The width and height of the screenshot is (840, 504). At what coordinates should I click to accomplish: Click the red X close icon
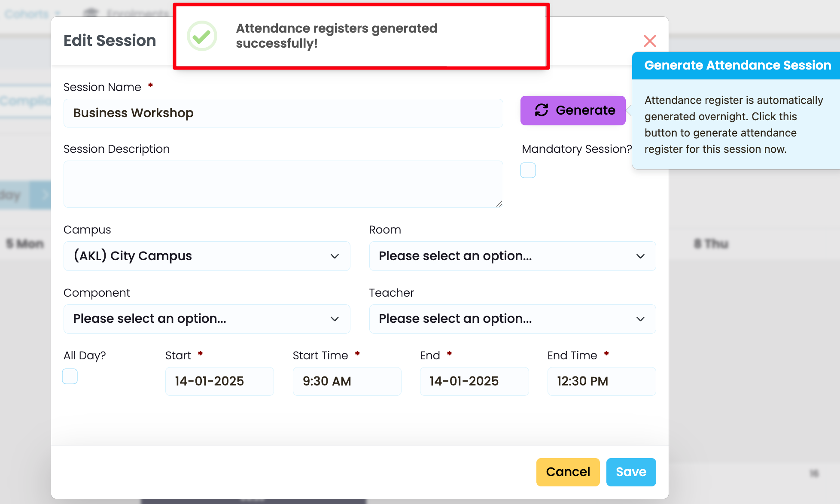point(650,41)
